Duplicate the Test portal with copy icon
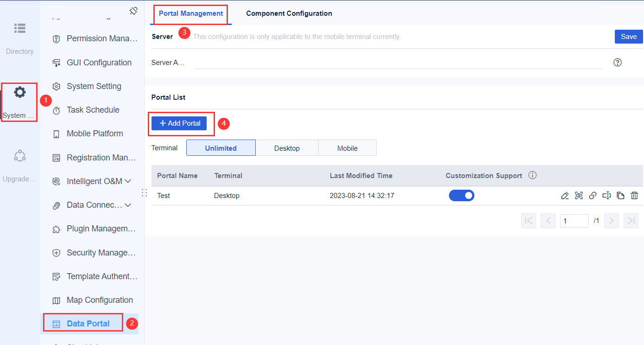Image resolution: width=644 pixels, height=345 pixels. [620, 195]
